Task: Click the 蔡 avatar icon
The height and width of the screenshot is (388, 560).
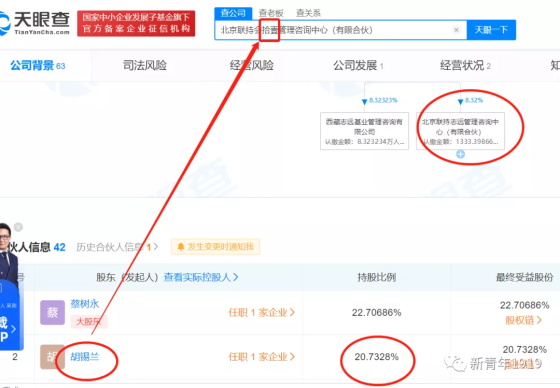Action: [52, 313]
